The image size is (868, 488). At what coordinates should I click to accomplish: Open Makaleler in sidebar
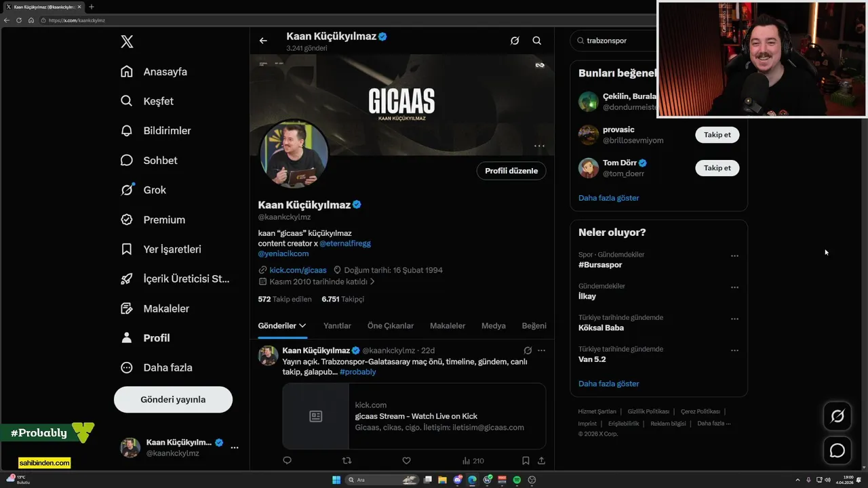pyautogui.click(x=155, y=308)
